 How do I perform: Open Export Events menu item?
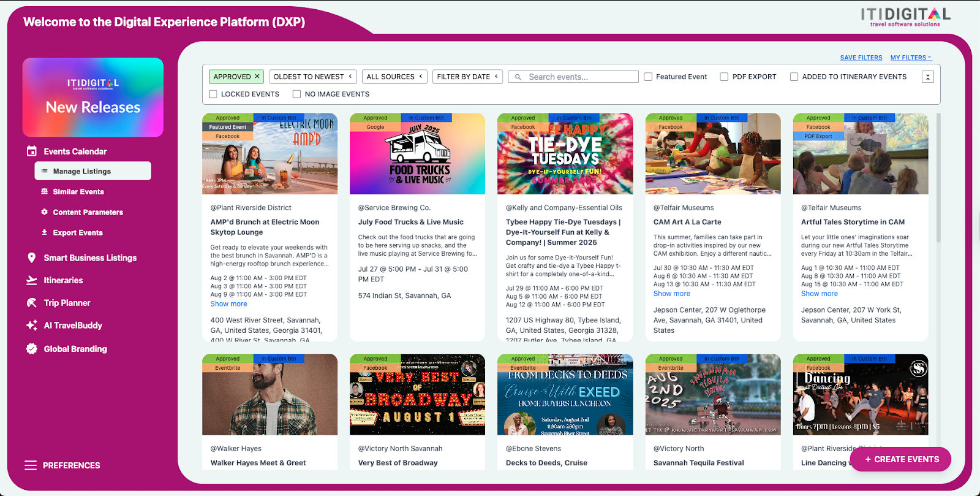click(78, 233)
